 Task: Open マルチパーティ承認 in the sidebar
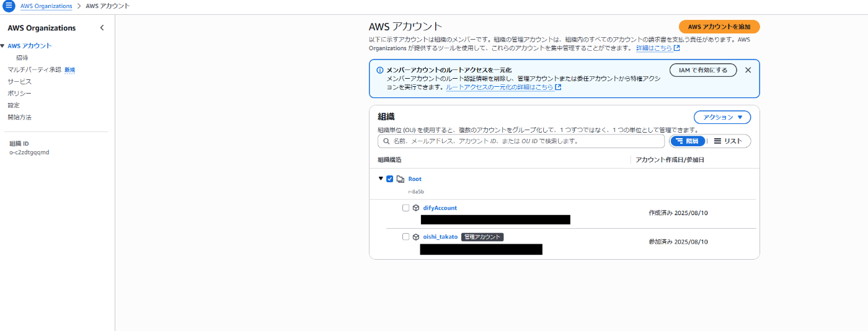34,69
